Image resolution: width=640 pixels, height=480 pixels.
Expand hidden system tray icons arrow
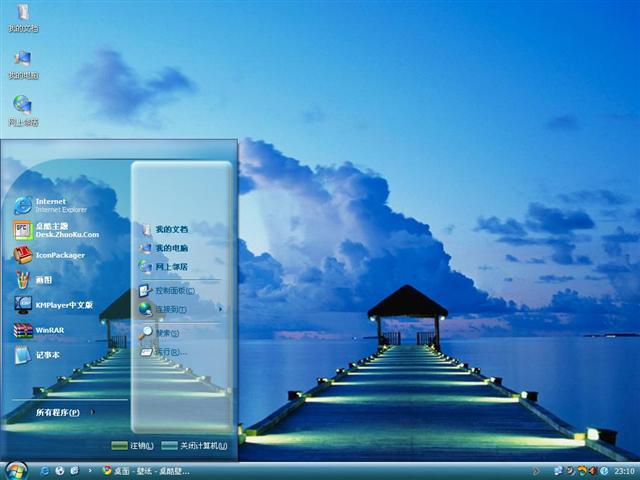[536, 471]
